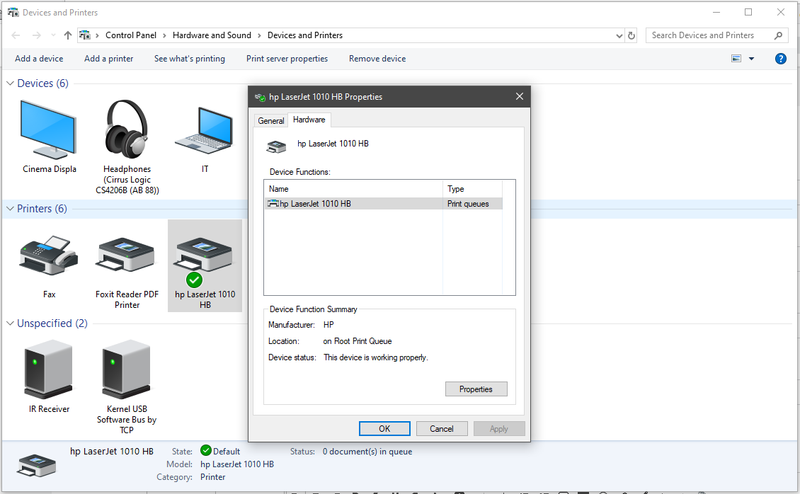
Task: Click the Name column header
Action: click(353, 189)
